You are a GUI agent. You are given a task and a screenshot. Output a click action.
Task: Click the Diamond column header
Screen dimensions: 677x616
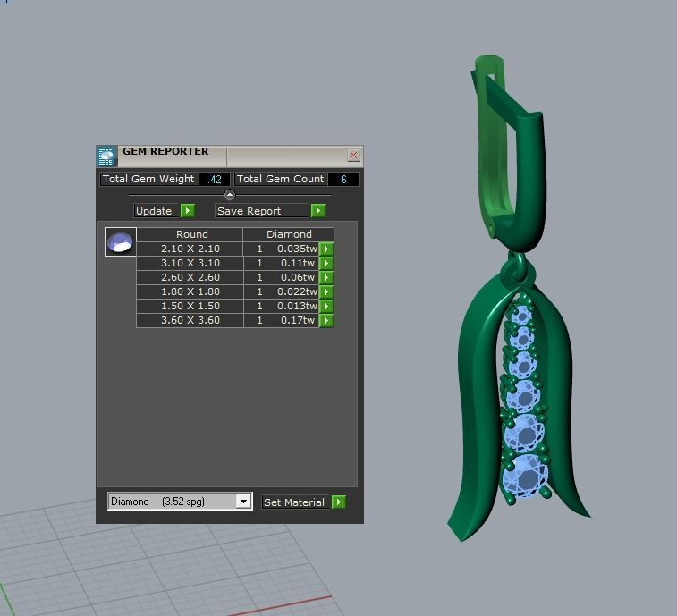coord(289,234)
